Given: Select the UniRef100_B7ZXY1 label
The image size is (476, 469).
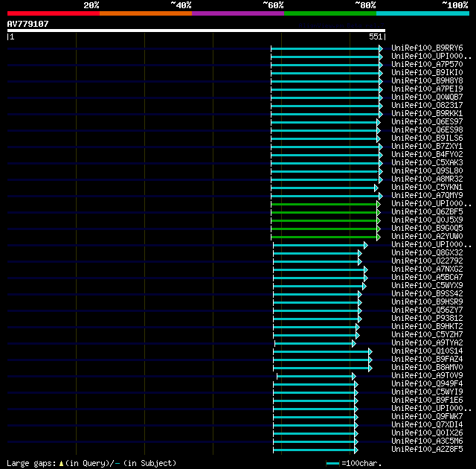Looking at the screenshot, I should [427, 147].
